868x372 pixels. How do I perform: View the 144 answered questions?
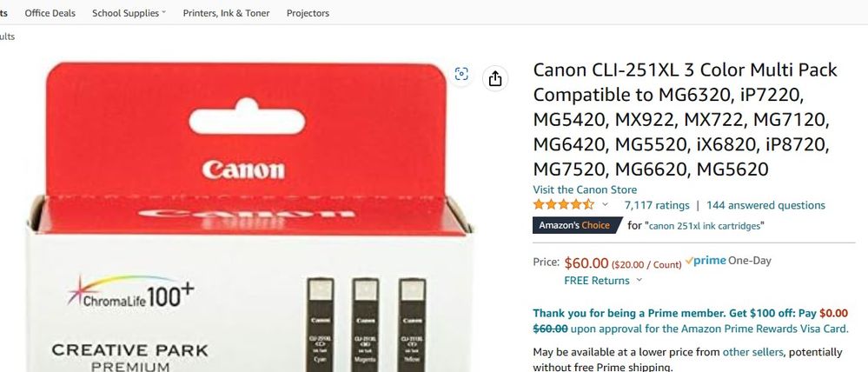coord(765,205)
